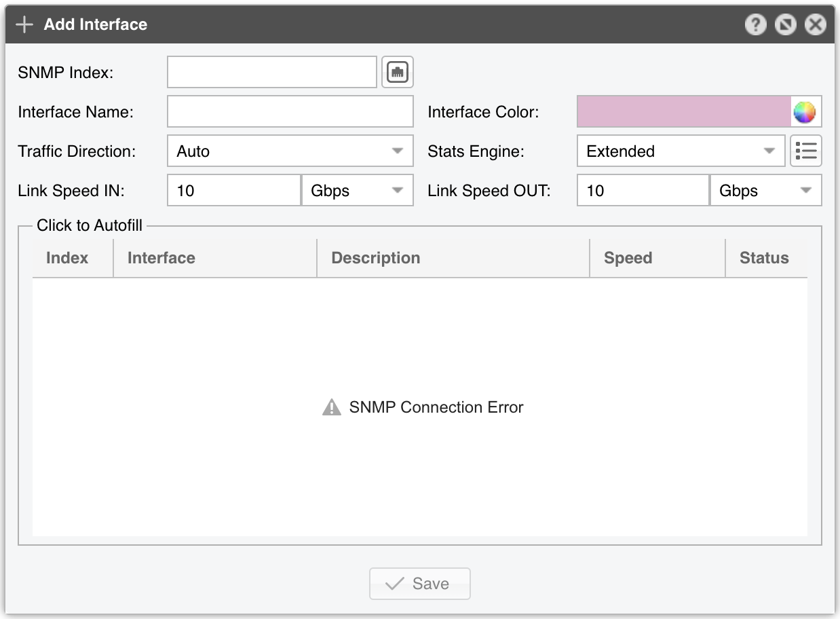The height and width of the screenshot is (619, 840).
Task: Click the pink Interface Color swatch
Action: click(x=685, y=111)
